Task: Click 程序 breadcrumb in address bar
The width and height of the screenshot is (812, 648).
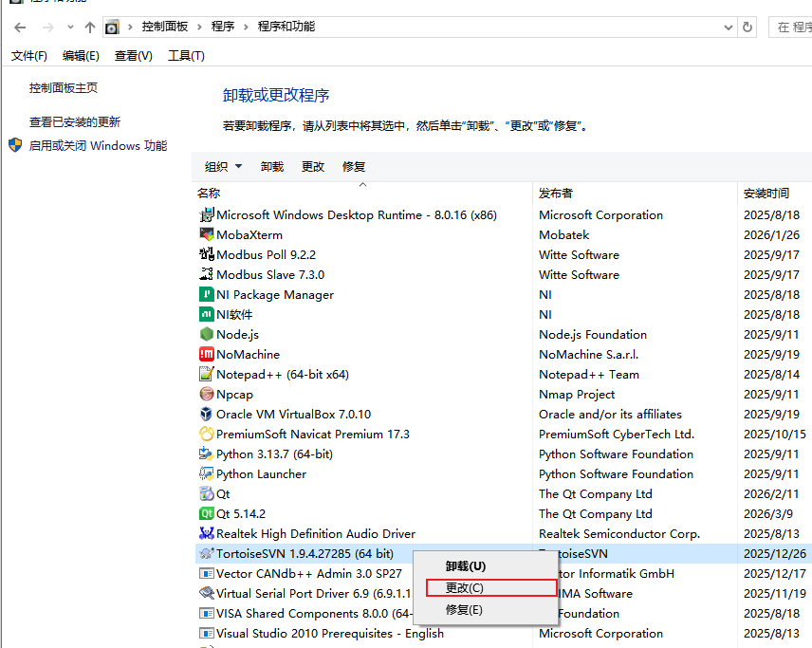Action: coord(223,27)
